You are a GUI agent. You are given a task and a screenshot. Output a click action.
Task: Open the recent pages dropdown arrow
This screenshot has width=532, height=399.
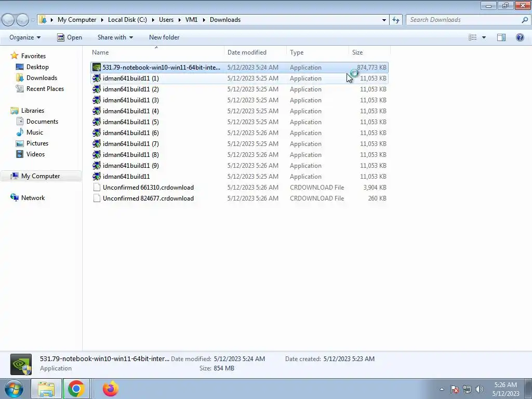[x=33, y=20]
